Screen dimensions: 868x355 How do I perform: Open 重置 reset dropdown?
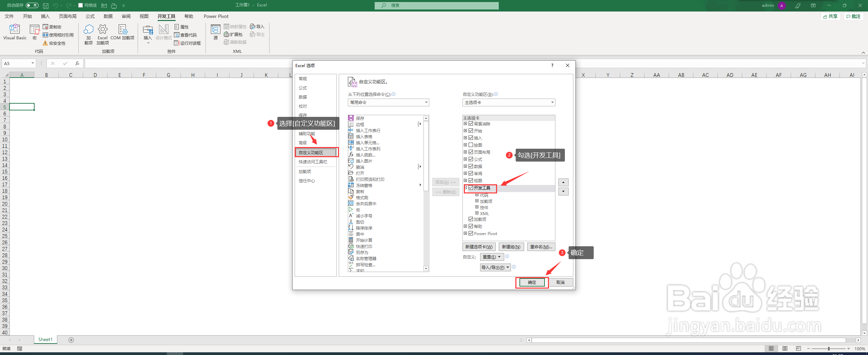(x=492, y=257)
